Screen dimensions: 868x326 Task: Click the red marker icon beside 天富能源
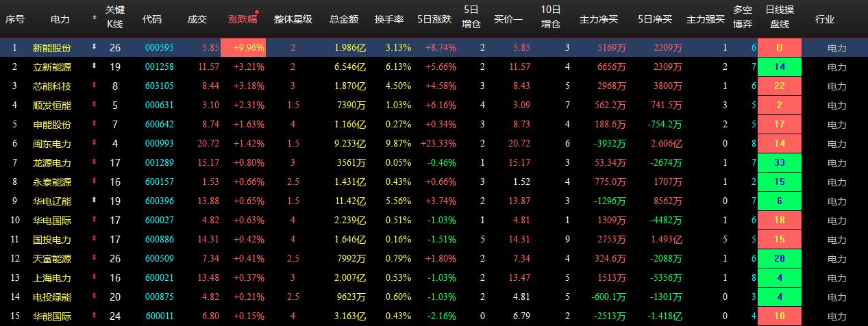[x=94, y=259]
